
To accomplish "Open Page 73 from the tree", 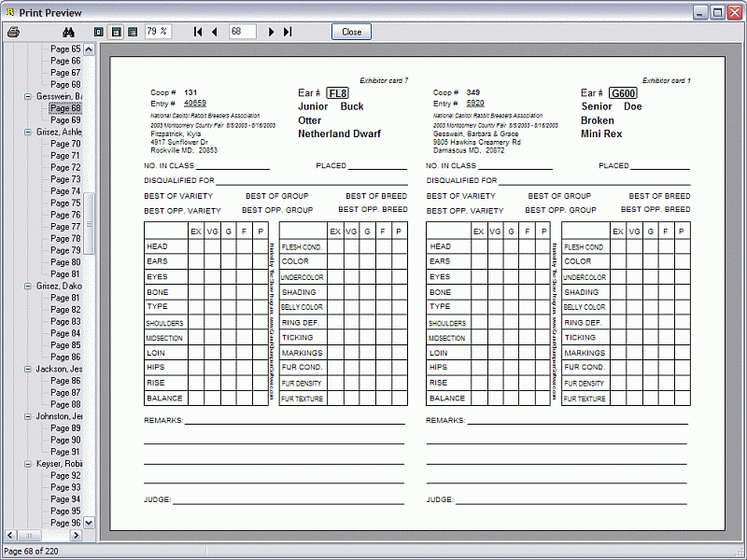I will (x=65, y=179).
